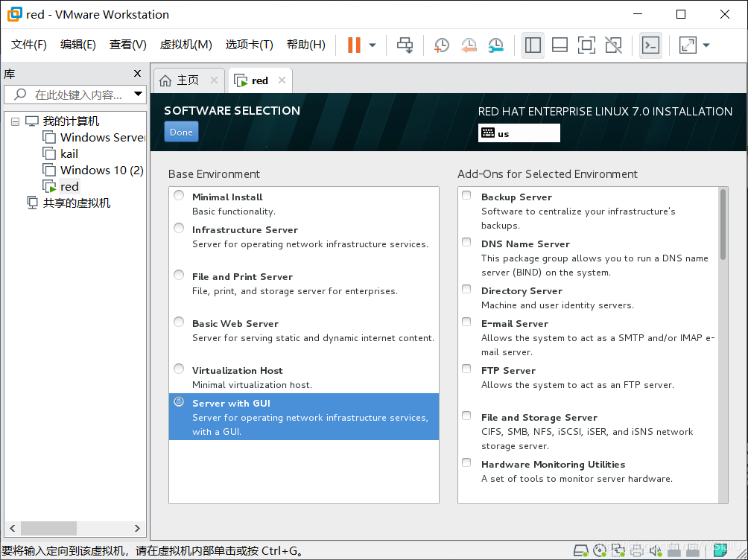Enter full screen mode icon

(x=586, y=45)
